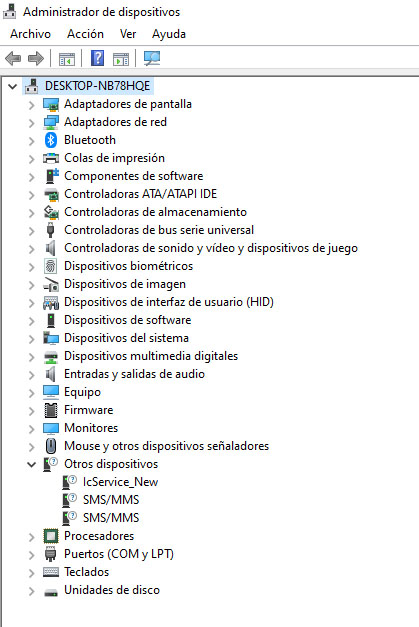
Task: Collapse the DESKTOP-NB78HQE root node
Action: point(13,86)
